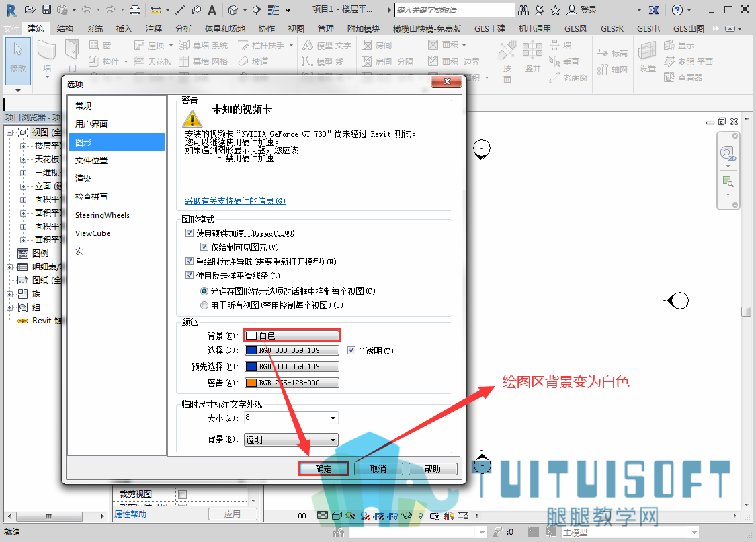Select allow per-view control radio option

coord(204,292)
